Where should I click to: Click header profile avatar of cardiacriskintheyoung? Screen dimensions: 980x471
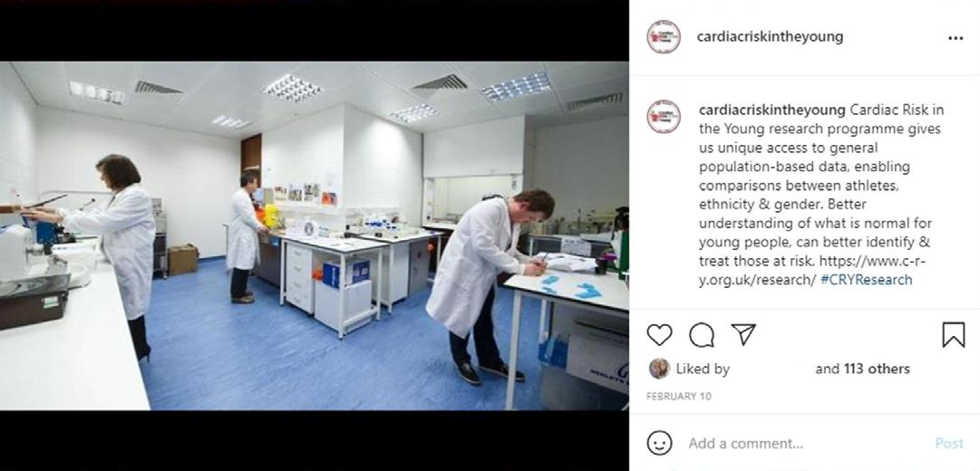point(663,37)
